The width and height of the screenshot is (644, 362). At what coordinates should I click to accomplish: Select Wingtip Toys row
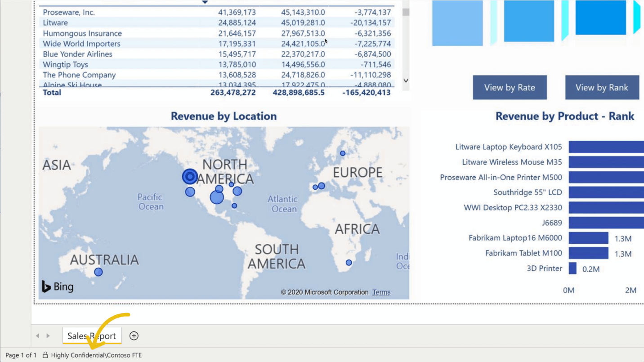(x=217, y=64)
